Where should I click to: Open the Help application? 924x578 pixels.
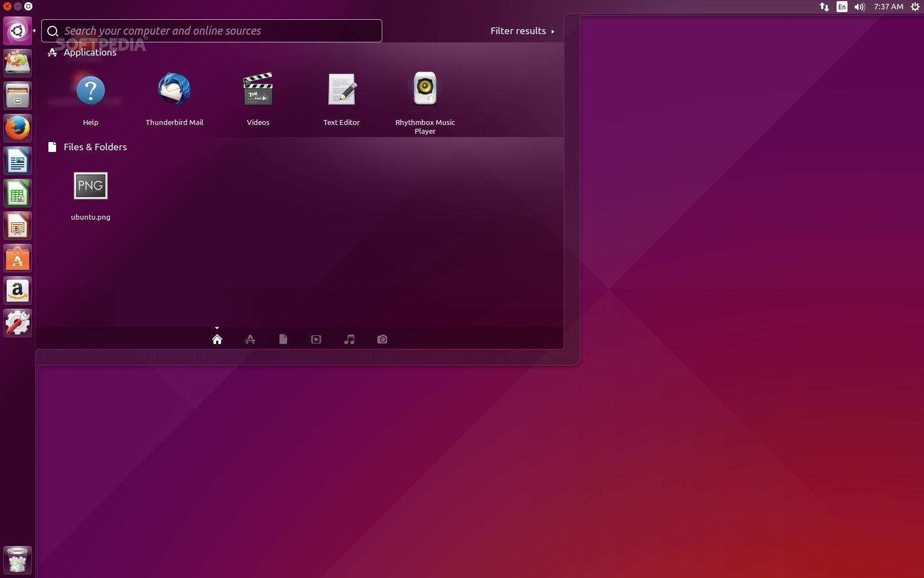(91, 91)
